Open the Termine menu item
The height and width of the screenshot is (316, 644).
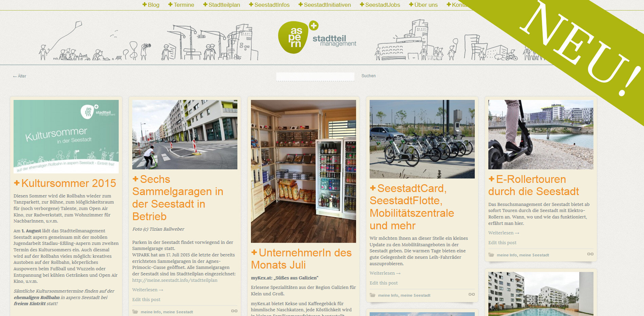pyautogui.click(x=181, y=5)
